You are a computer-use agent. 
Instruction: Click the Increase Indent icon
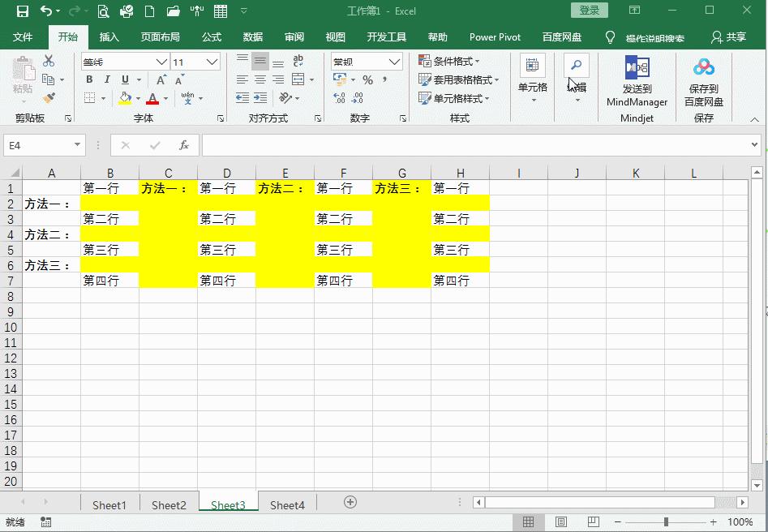(260, 98)
